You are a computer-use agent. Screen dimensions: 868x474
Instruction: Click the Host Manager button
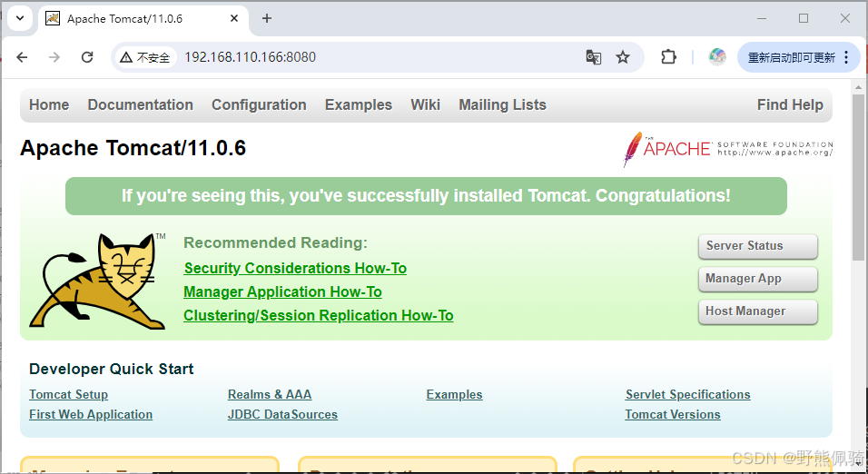click(x=758, y=311)
